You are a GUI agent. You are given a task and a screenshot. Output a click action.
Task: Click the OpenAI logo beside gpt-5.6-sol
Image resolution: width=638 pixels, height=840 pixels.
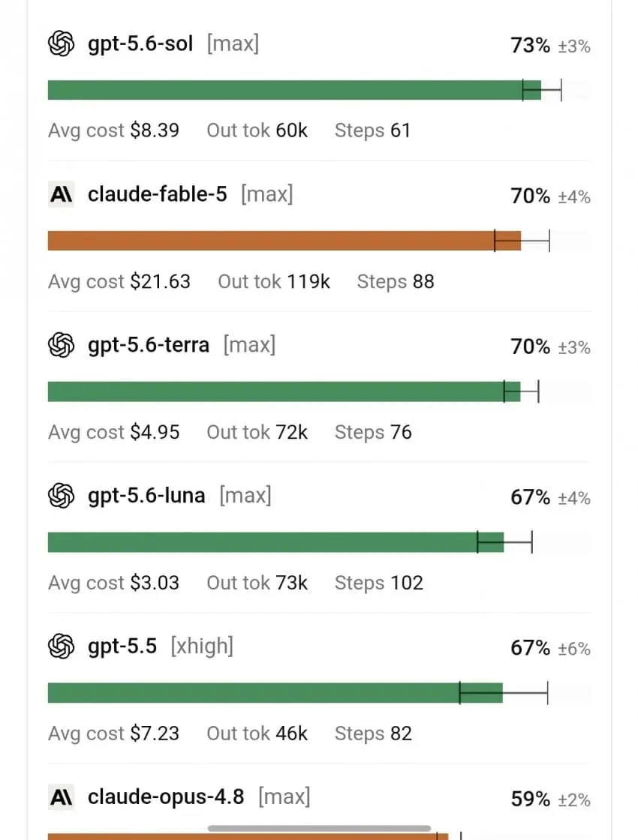coord(61,43)
